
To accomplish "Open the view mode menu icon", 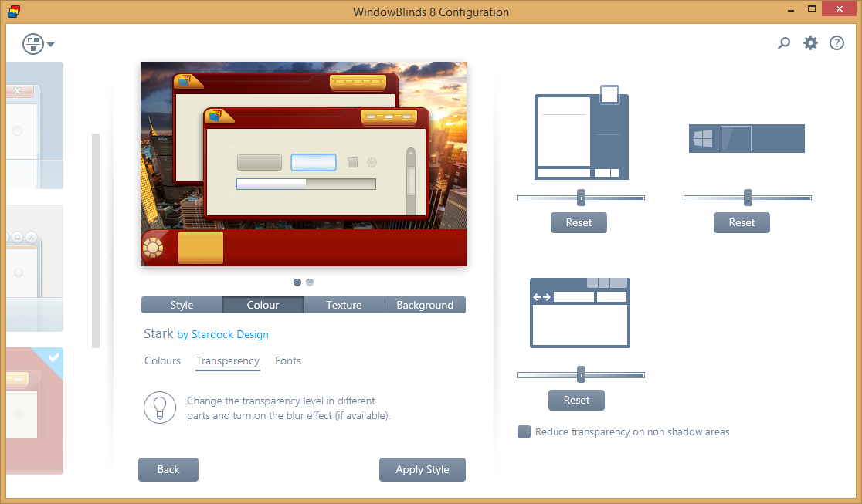I will tap(33, 44).
